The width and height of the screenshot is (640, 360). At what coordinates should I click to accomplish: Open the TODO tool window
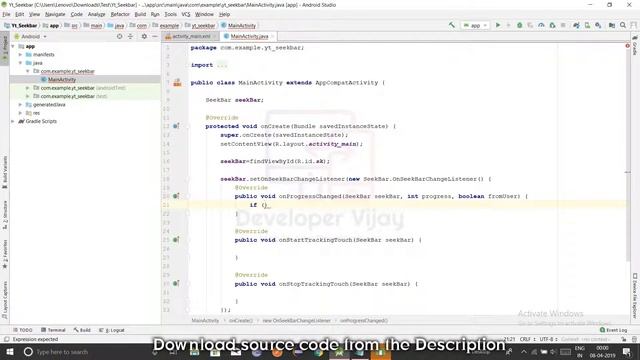(23, 330)
